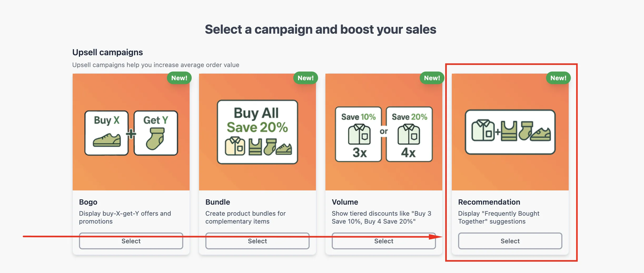Click the green plus sign between Bogo tiles

(131, 134)
